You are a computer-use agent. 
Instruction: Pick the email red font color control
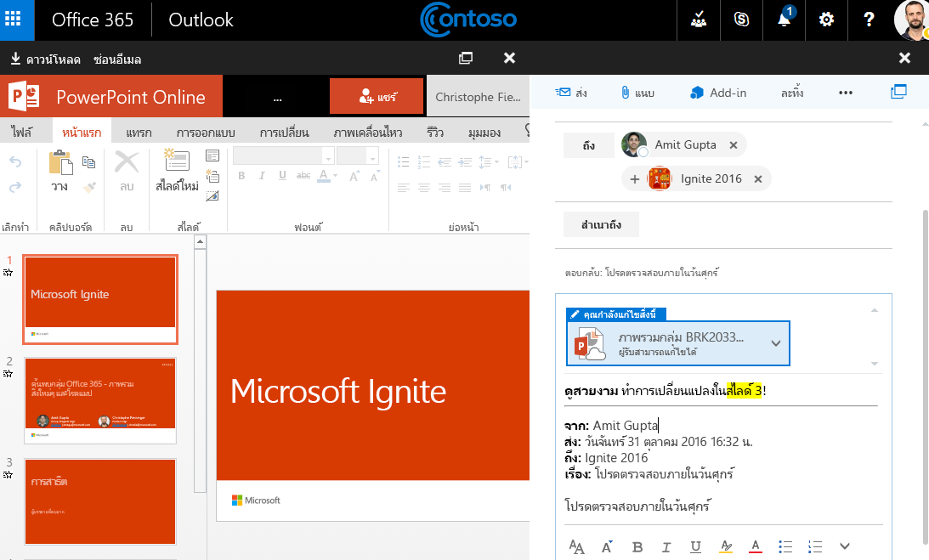click(x=756, y=547)
